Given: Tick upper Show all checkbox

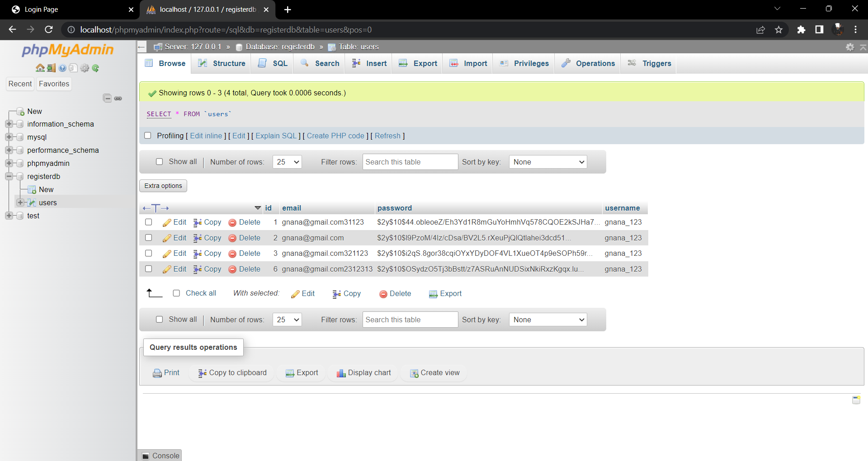Looking at the screenshot, I should [x=159, y=162].
